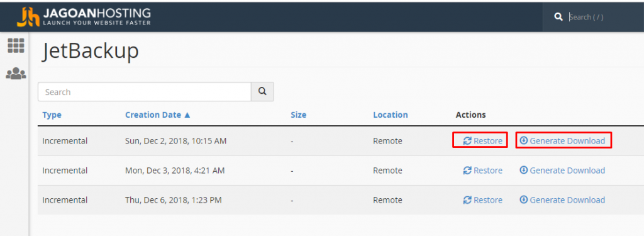Click download icon for Dec 3 backup
The image size is (644, 236).
coord(523,170)
